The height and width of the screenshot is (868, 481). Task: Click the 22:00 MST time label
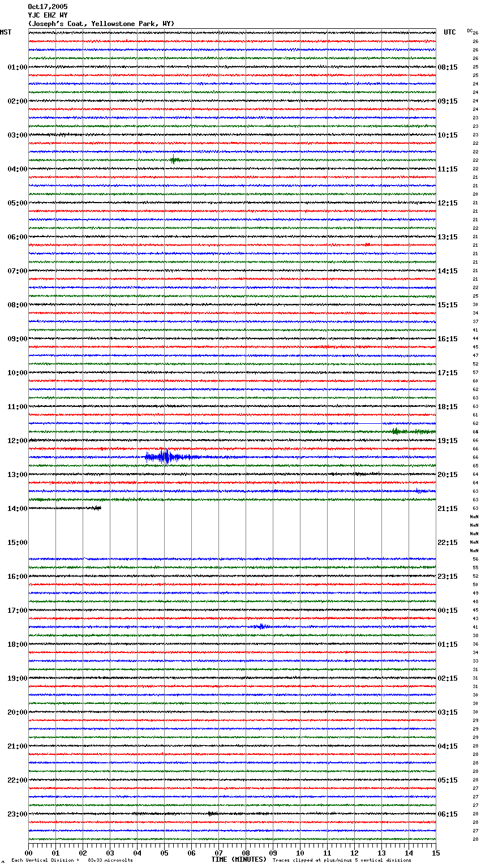[18, 780]
